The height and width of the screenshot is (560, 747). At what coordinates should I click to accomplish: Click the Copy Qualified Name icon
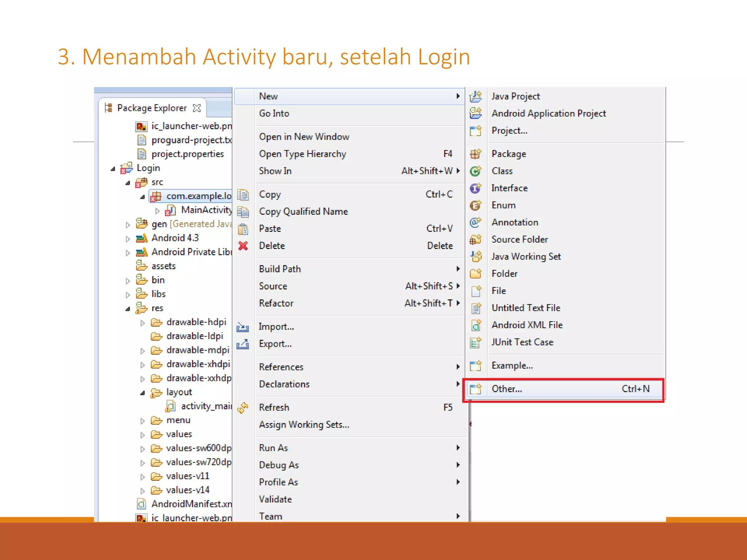click(243, 212)
